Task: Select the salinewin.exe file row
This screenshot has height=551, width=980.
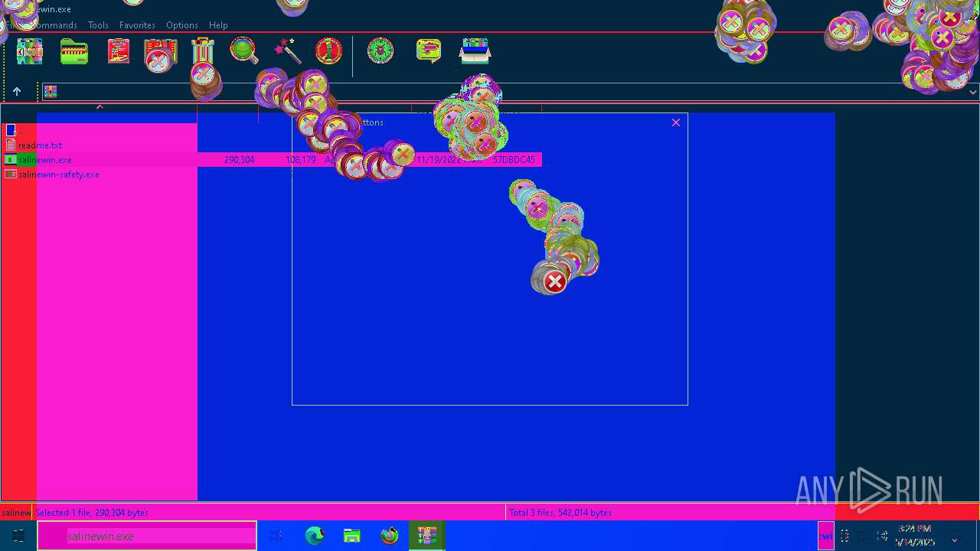Action: point(272,160)
